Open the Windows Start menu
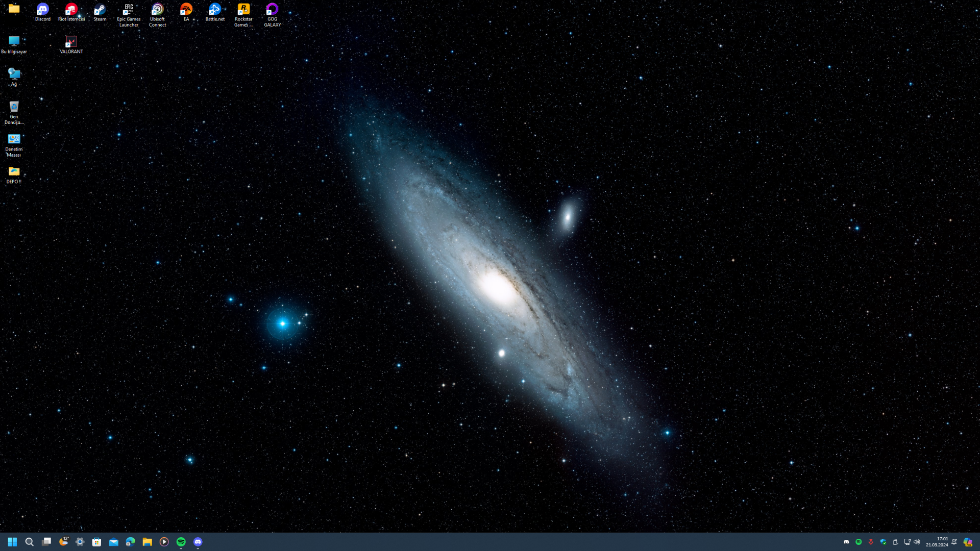The width and height of the screenshot is (980, 551). [12, 542]
